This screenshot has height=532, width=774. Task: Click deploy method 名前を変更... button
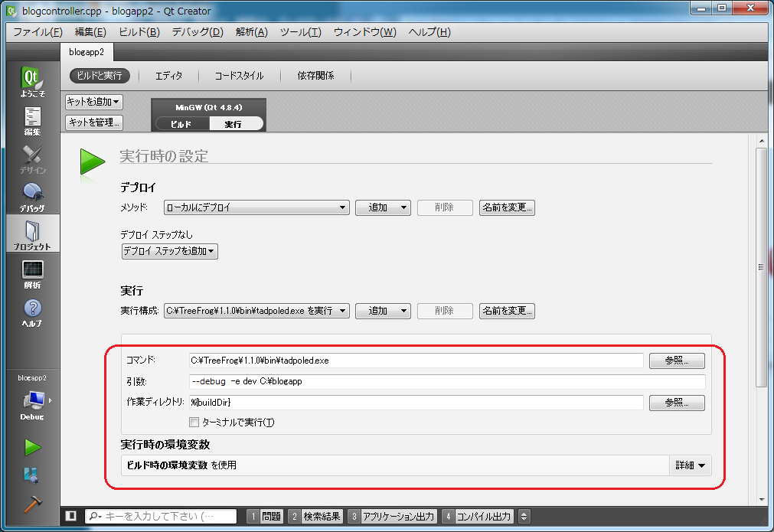tap(507, 207)
